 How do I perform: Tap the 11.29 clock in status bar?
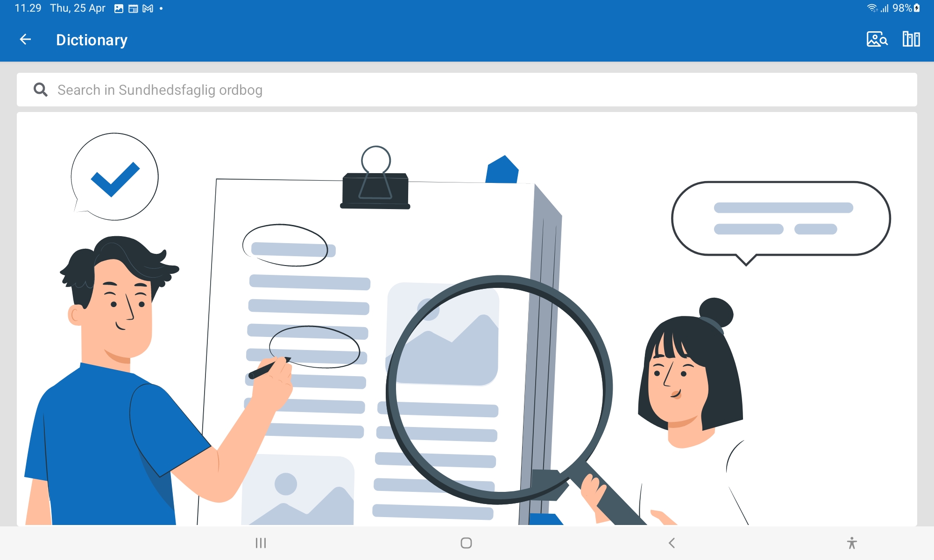point(28,8)
